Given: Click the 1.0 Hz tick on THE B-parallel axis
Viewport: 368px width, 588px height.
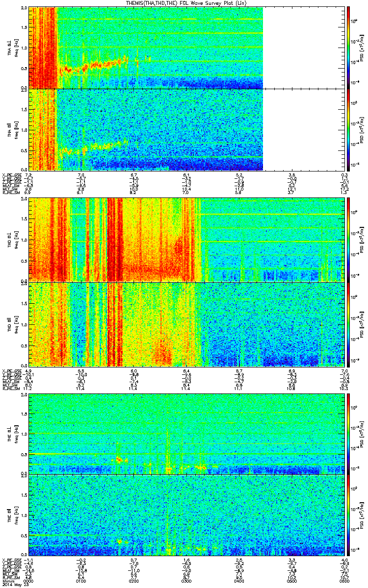Looking at the screenshot, I should [24, 515].
